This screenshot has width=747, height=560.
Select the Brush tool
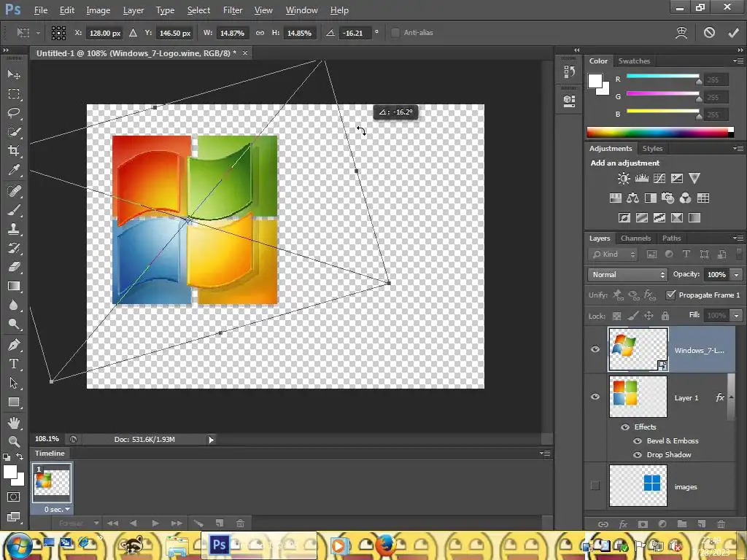pyautogui.click(x=14, y=210)
